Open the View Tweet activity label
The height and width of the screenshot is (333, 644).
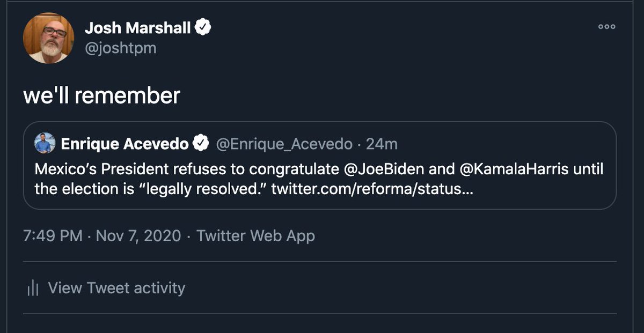(116, 288)
